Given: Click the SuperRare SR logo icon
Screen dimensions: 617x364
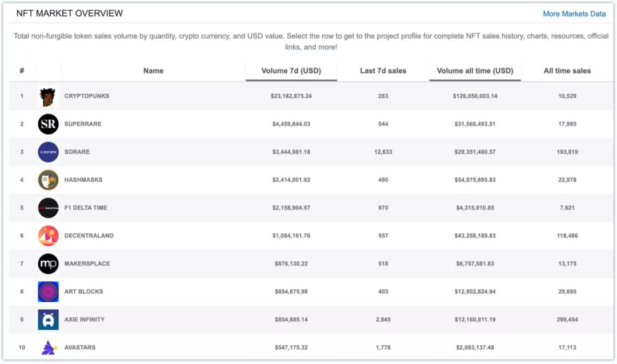Looking at the screenshot, I should 48,124.
